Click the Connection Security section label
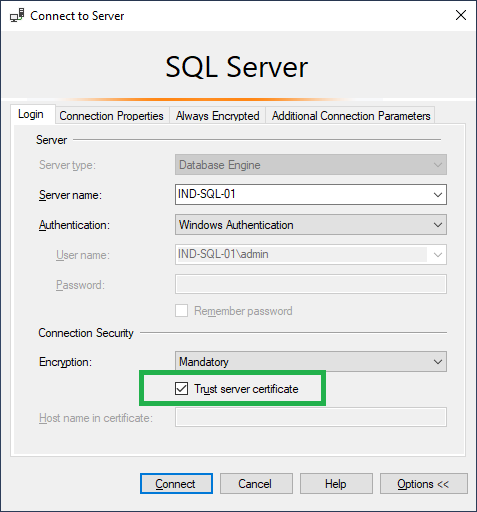 [x=86, y=333]
